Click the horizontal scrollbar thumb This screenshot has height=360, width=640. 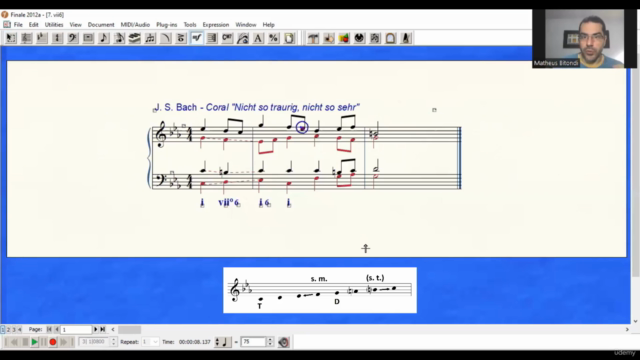pos(129,329)
